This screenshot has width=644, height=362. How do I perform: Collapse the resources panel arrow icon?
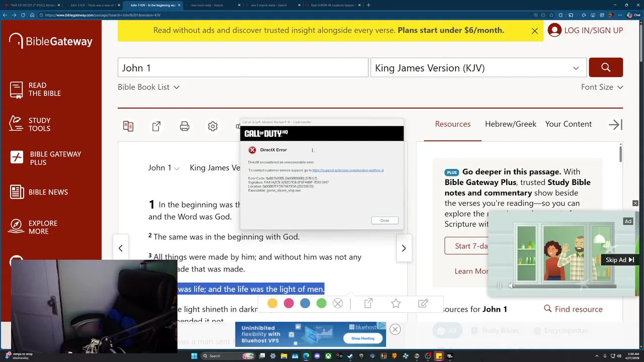[x=615, y=125]
